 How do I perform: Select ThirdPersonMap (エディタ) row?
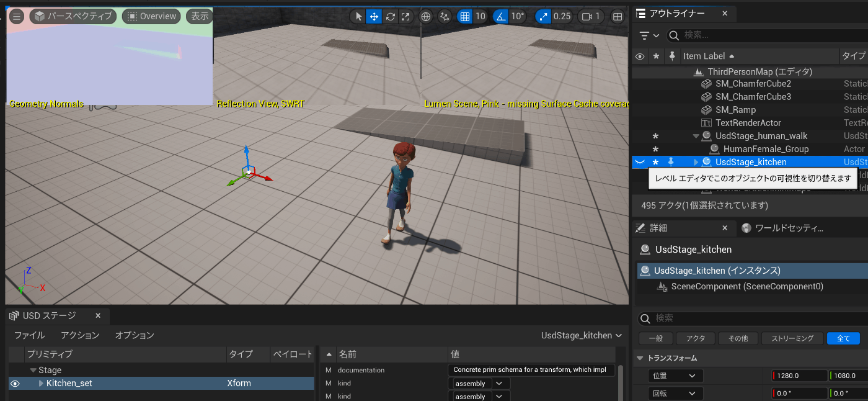pyautogui.click(x=760, y=72)
